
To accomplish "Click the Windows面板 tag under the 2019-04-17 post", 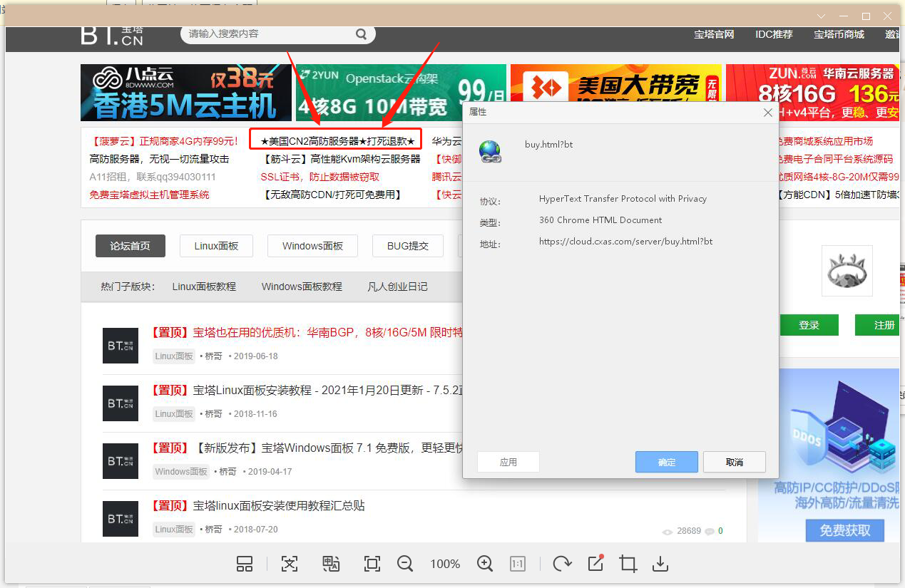I will coord(181,472).
